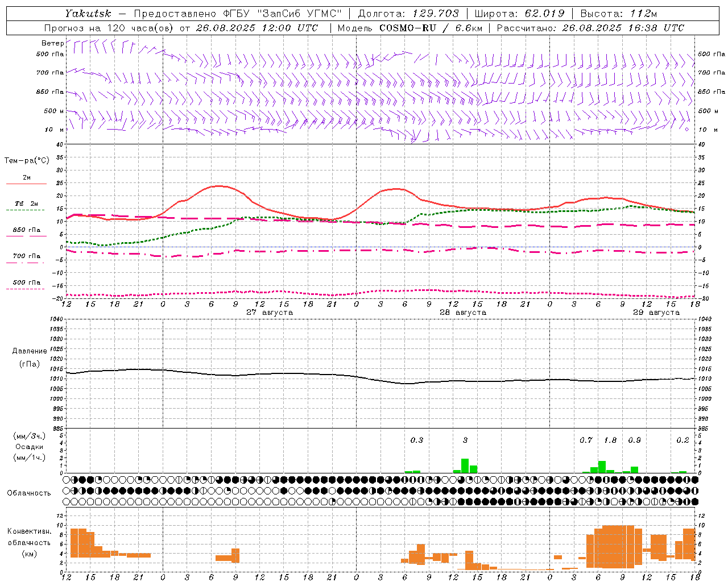The width and height of the screenshot is (728, 582).
Task: Click the "(гПа)" pressure unit label
Action: pyautogui.click(x=30, y=364)
